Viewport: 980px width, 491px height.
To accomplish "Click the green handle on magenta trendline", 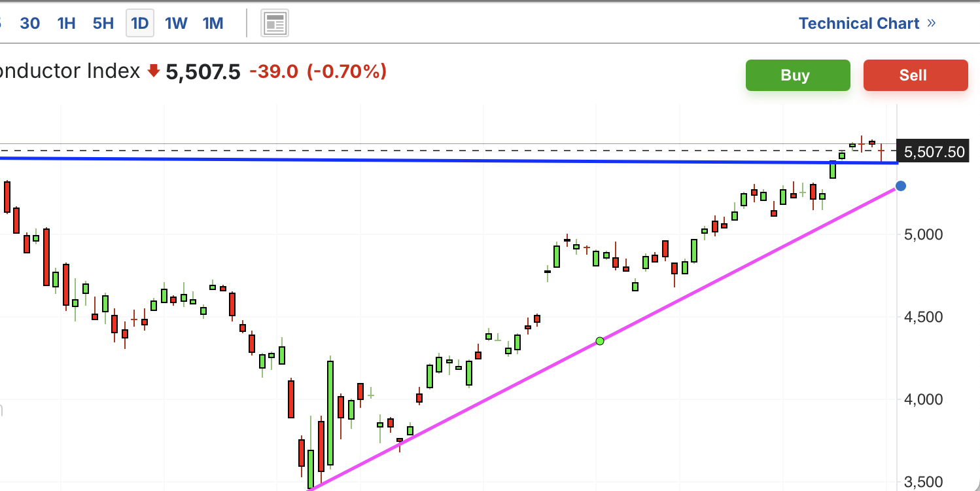I will 599,341.
